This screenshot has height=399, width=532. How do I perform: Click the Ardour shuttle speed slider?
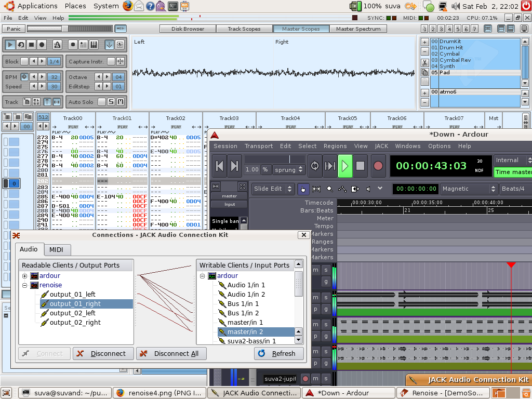click(x=274, y=159)
